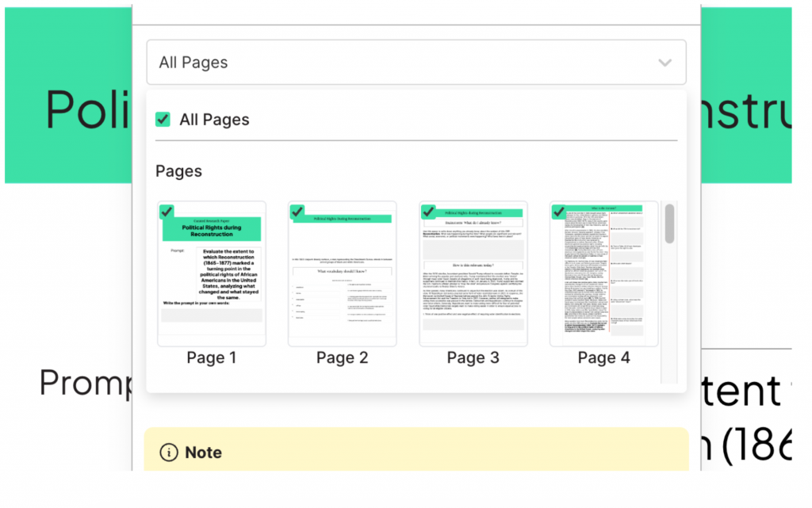This screenshot has width=812, height=508.
Task: Toggle the checkmark on the Page 1 thumbnail
Action: pos(167,212)
